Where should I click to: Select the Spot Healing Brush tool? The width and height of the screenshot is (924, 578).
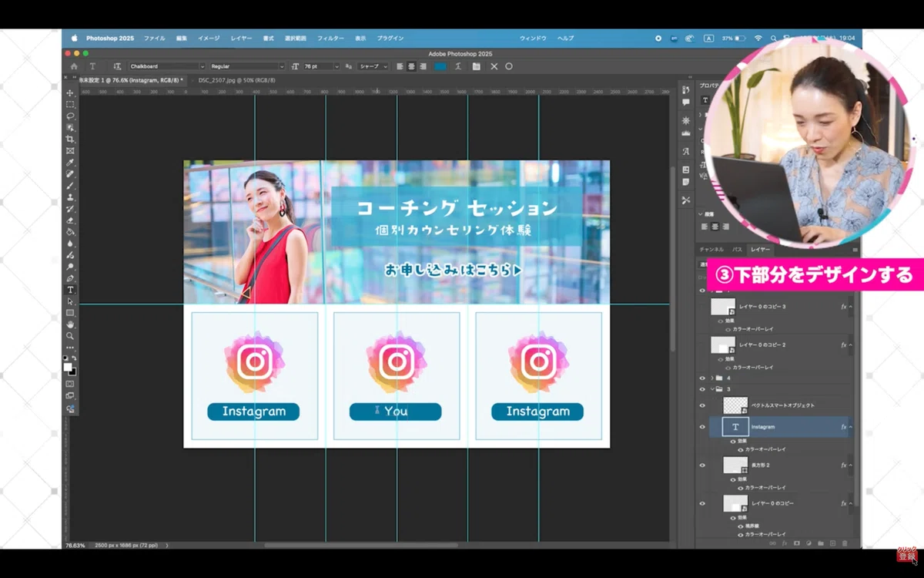[70, 174]
